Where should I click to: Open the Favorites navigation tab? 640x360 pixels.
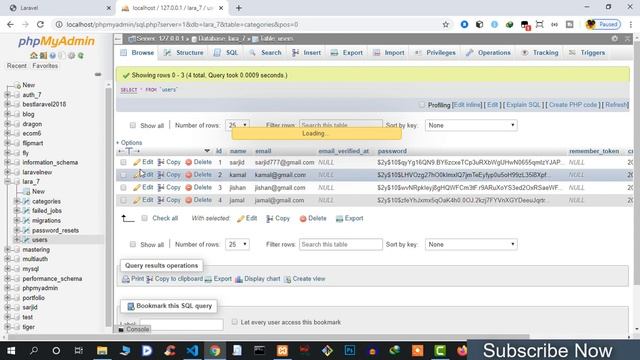[45, 66]
